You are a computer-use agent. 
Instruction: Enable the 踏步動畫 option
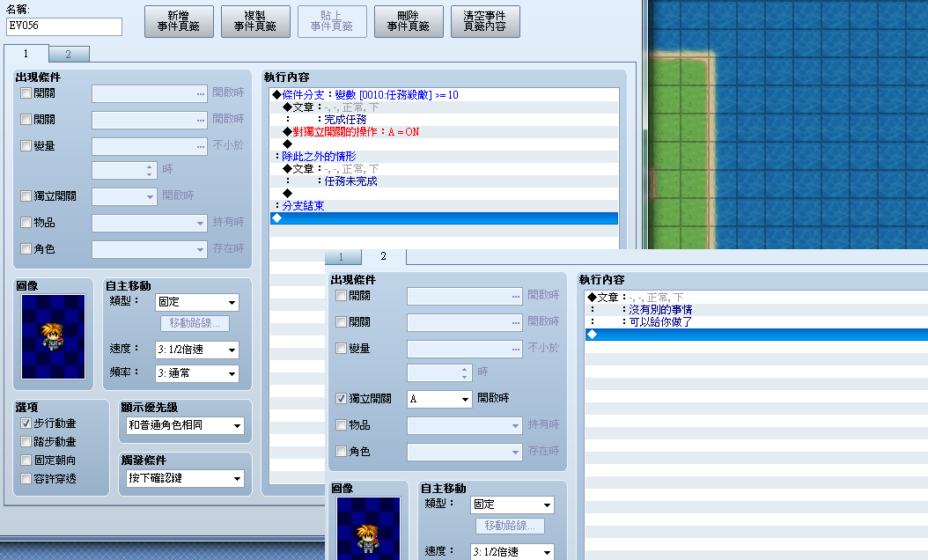pos(26,442)
